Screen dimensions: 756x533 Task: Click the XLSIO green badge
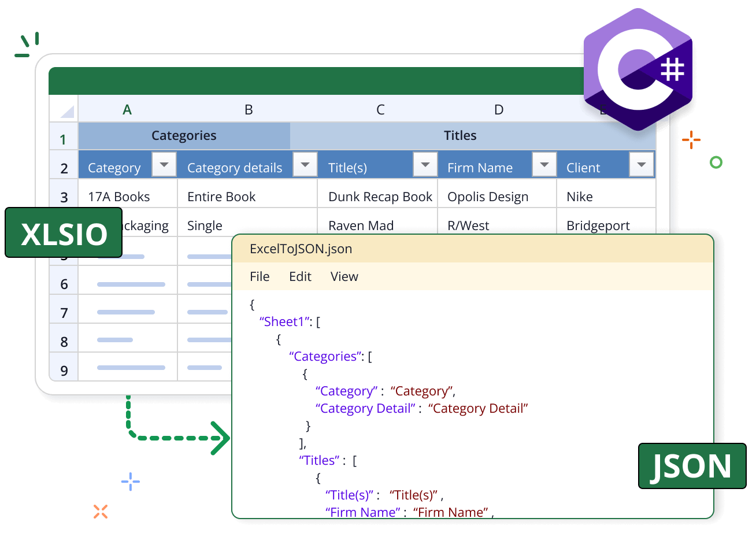click(64, 234)
